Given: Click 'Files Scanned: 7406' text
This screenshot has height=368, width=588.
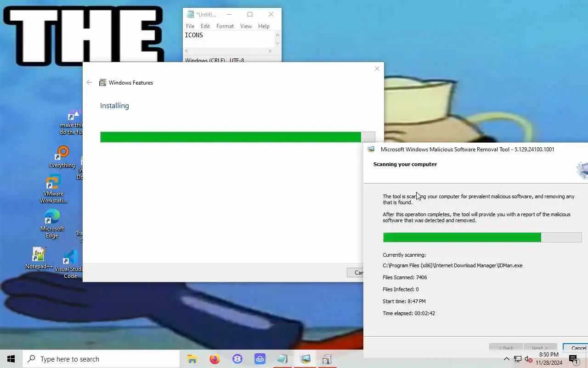Looking at the screenshot, I should pos(405,277).
